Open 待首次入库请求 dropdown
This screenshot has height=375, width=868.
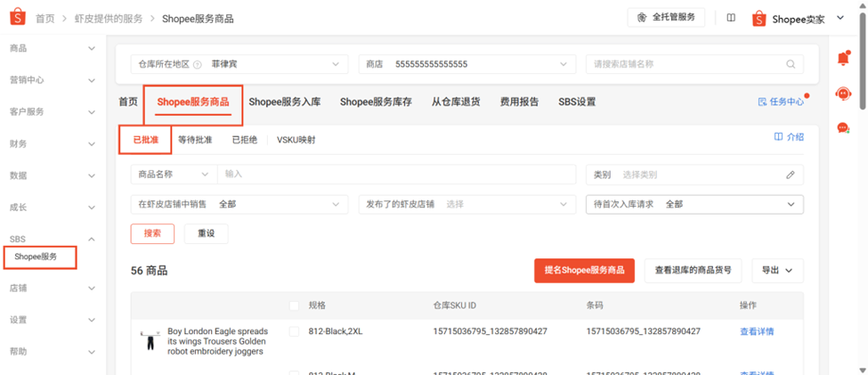click(x=694, y=204)
